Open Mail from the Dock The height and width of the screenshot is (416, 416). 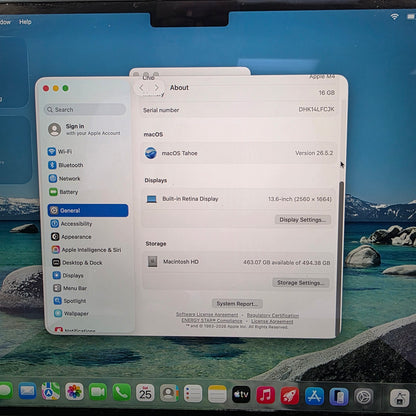(x=27, y=391)
